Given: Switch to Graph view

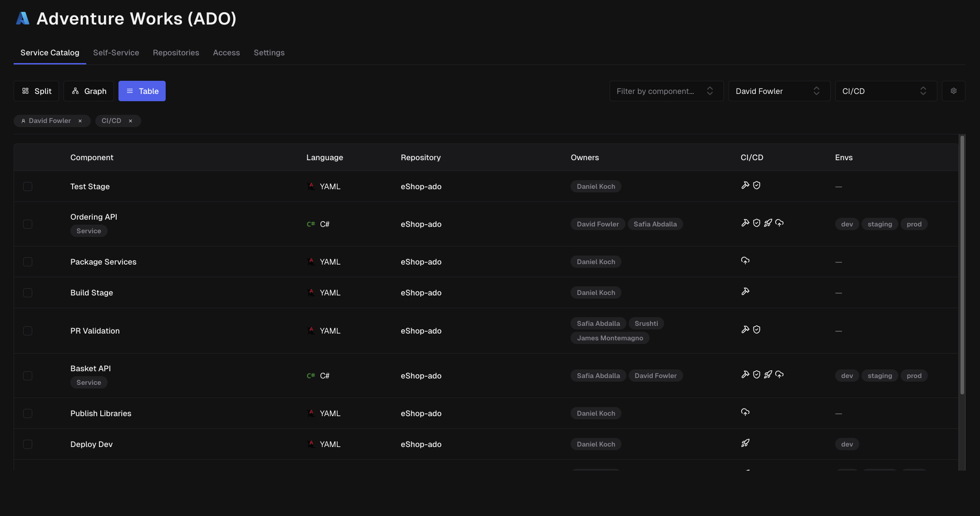Looking at the screenshot, I should (x=89, y=91).
